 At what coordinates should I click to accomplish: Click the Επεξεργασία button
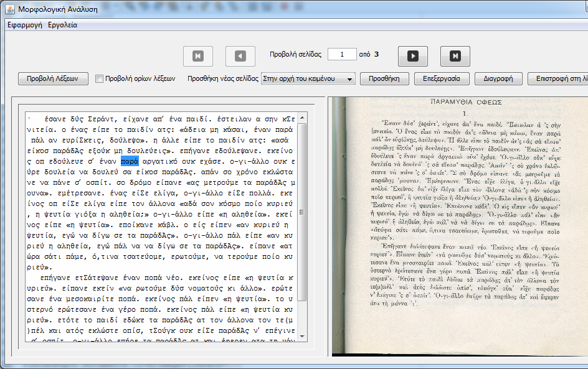442,78
